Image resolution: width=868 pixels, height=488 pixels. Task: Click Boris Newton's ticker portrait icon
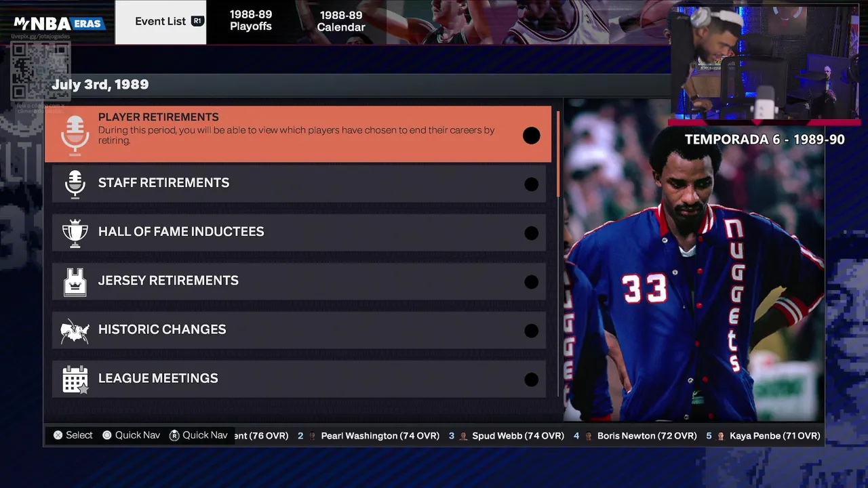589,436
